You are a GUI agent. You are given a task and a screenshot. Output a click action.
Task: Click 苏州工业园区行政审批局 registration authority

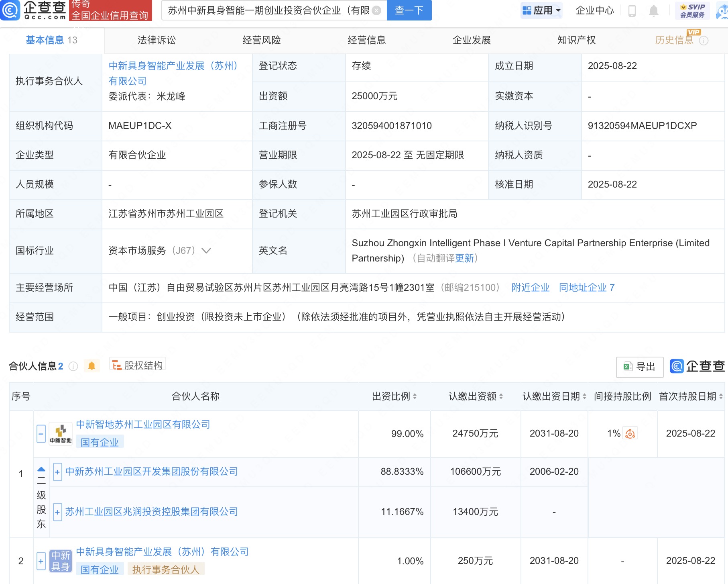pos(405,214)
